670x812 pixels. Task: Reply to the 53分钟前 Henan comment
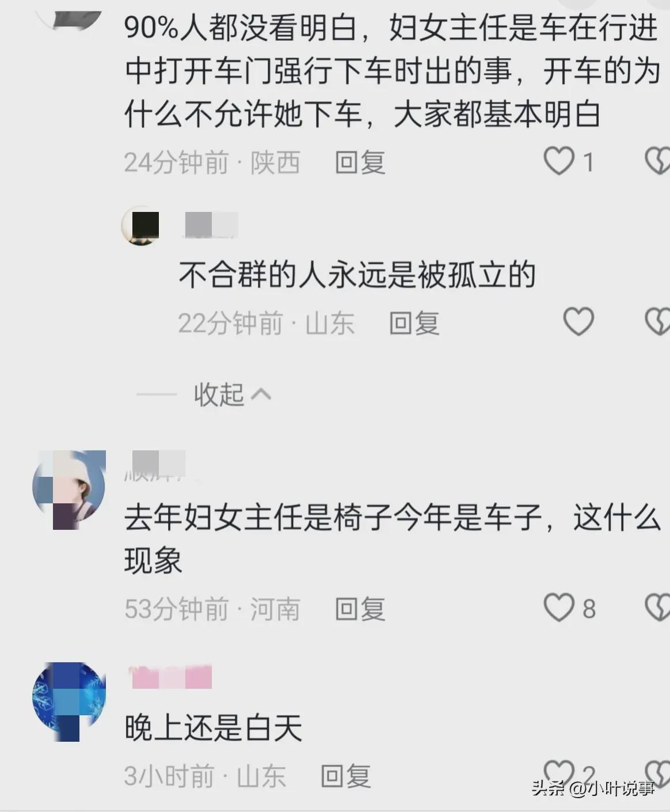[x=360, y=609]
